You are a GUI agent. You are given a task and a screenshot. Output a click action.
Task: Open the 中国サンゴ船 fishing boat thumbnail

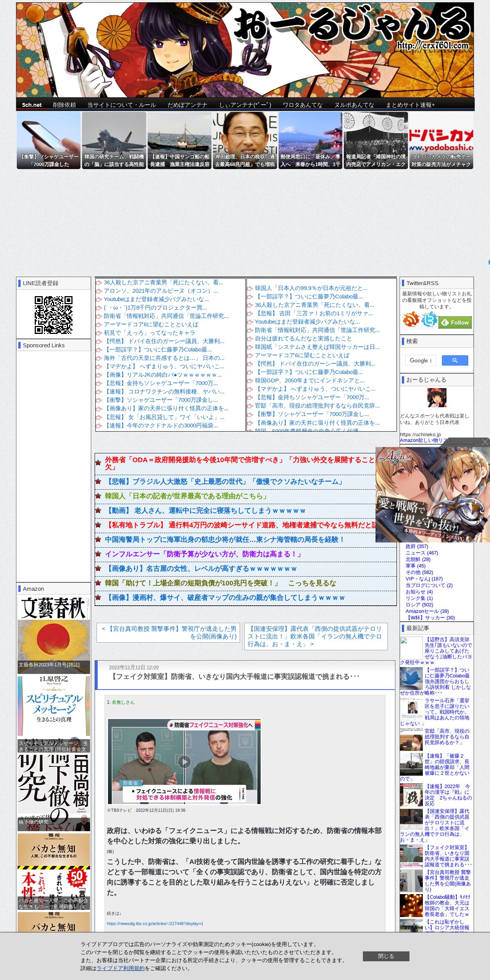coord(179,140)
